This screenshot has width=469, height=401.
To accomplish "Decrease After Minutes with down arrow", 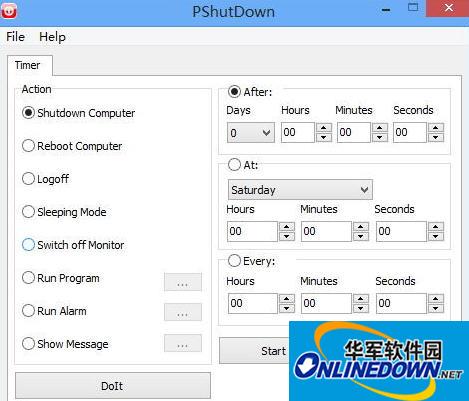I will click(x=380, y=137).
